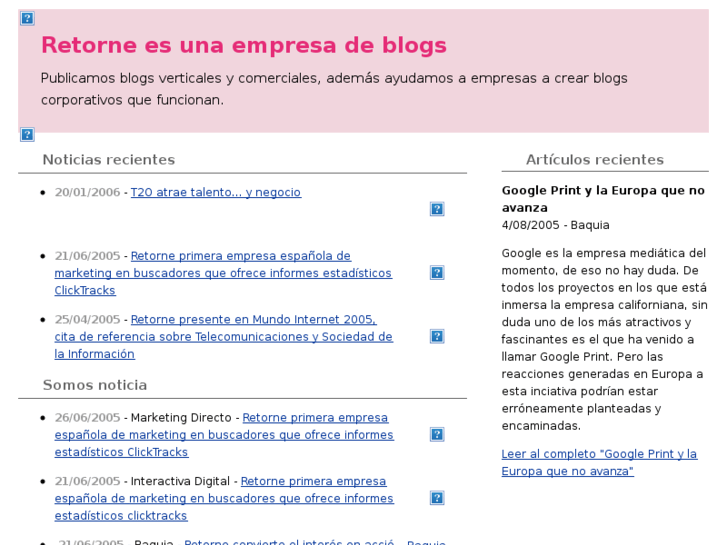This screenshot has width=727, height=545.
Task: Click the image placeholder beside Marketing Directo entry
Action: (x=437, y=435)
